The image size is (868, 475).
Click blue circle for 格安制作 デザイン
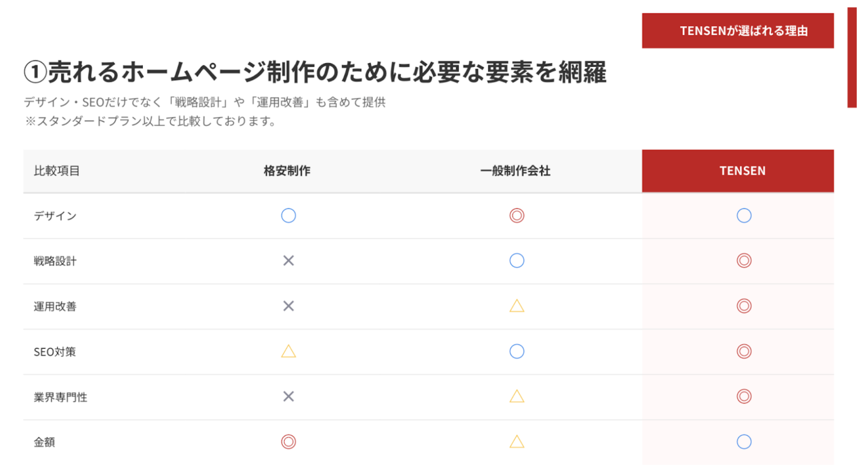click(288, 216)
